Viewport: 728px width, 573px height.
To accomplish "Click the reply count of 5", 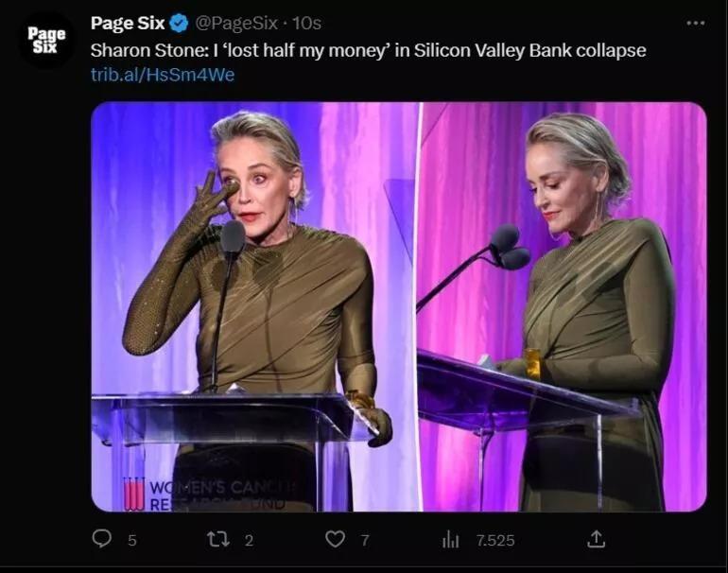I will tap(132, 540).
